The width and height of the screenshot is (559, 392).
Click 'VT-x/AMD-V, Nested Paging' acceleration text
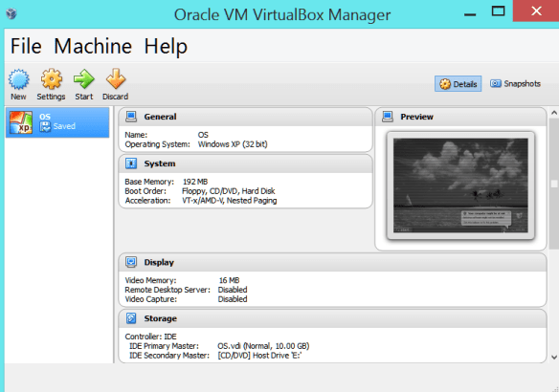(x=229, y=201)
